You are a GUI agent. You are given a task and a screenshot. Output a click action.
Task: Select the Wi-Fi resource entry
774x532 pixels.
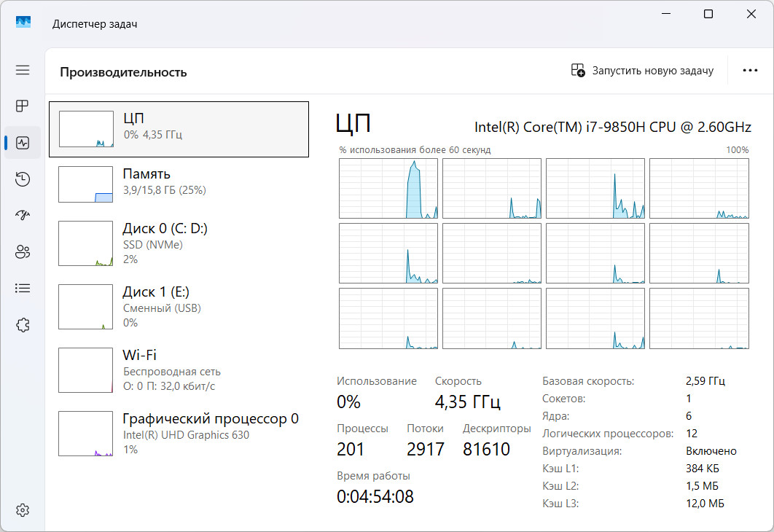[x=179, y=370]
